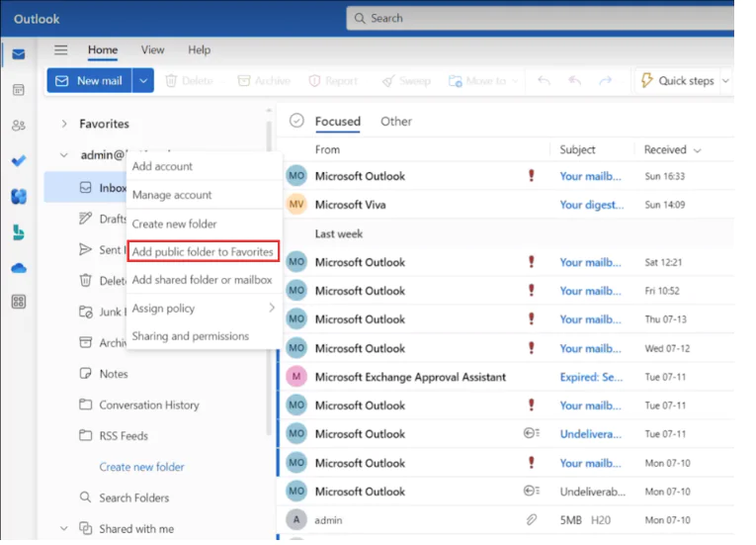Collapse the Shared with me section
The height and width of the screenshot is (545, 756).
(x=63, y=528)
